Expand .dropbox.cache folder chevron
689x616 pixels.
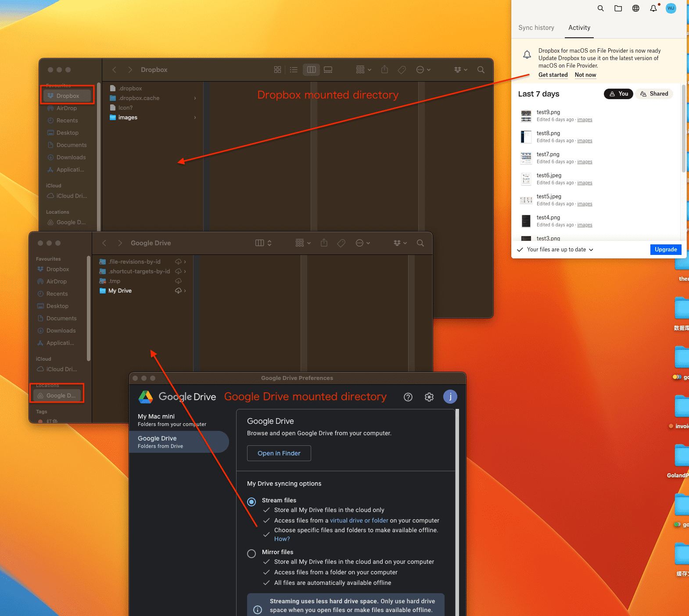195,98
